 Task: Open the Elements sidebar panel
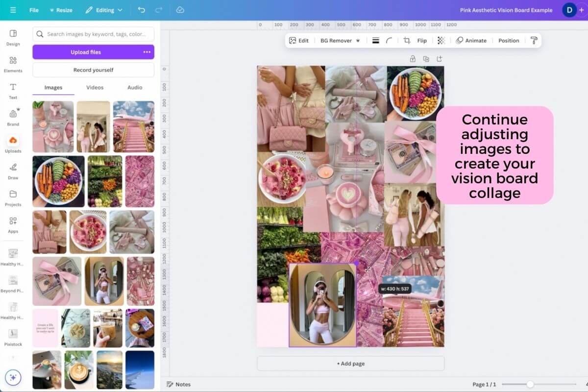pyautogui.click(x=13, y=64)
